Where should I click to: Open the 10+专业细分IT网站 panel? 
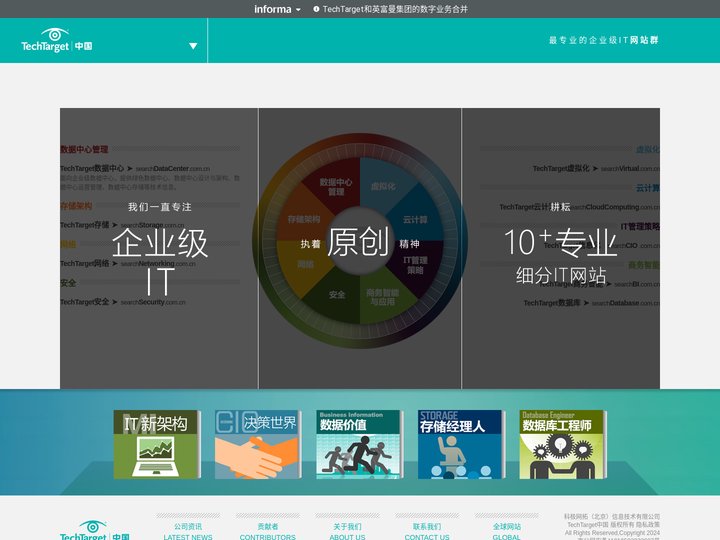click(561, 248)
